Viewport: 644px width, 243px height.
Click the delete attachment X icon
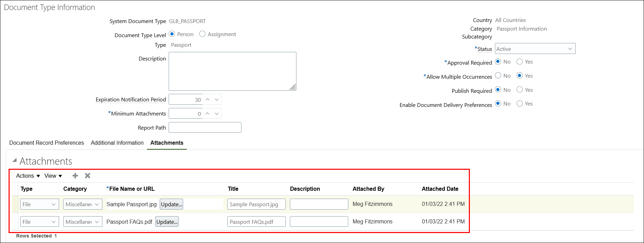(x=88, y=176)
